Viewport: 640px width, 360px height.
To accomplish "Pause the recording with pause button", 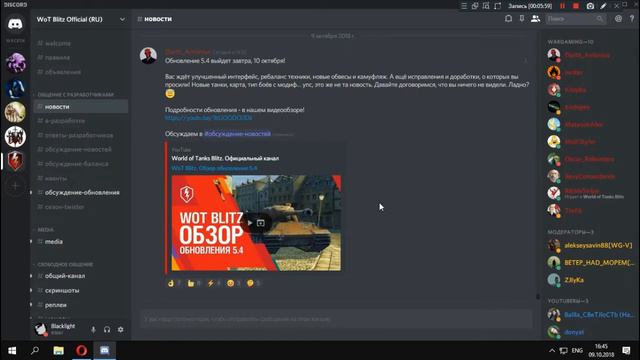I will coord(562,6).
